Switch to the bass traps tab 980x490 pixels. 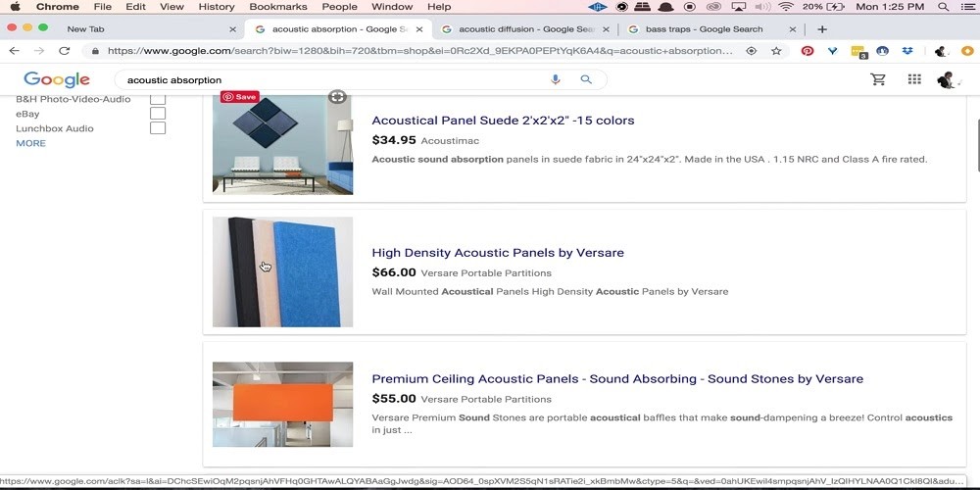[703, 29]
